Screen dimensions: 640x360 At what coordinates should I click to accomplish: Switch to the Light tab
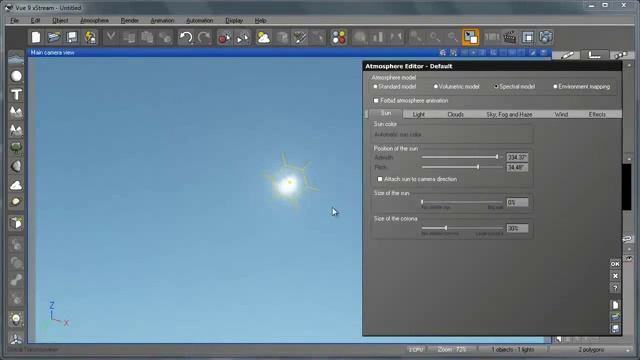[x=418, y=114]
